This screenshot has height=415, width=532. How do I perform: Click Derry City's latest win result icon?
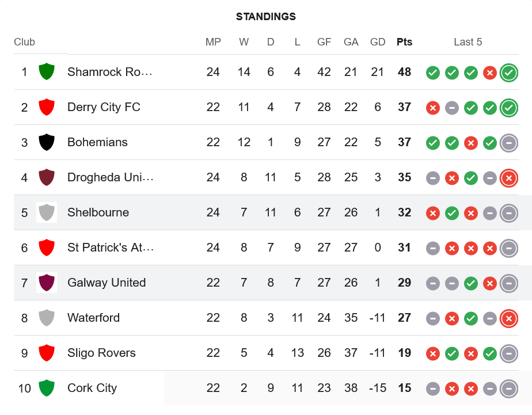508,108
